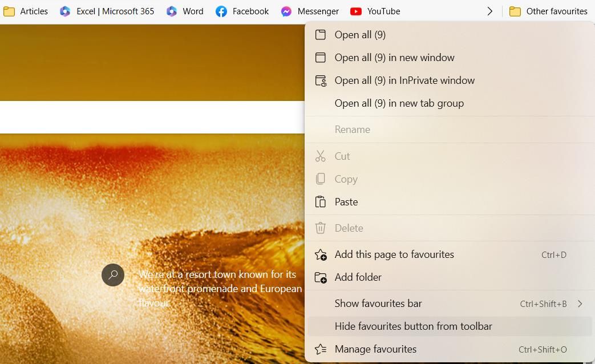Choose Open all (9) in new window
Image resolution: width=595 pixels, height=364 pixels.
(x=394, y=57)
